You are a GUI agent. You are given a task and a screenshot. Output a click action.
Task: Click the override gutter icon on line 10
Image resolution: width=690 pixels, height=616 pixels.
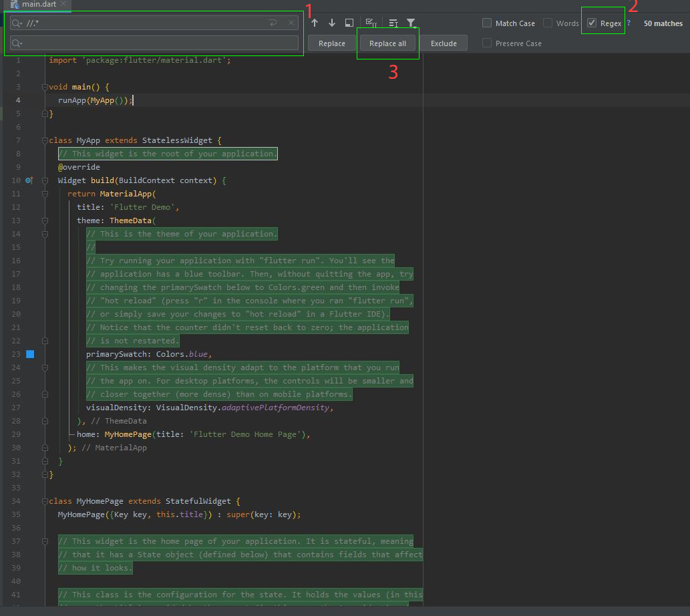click(x=29, y=180)
